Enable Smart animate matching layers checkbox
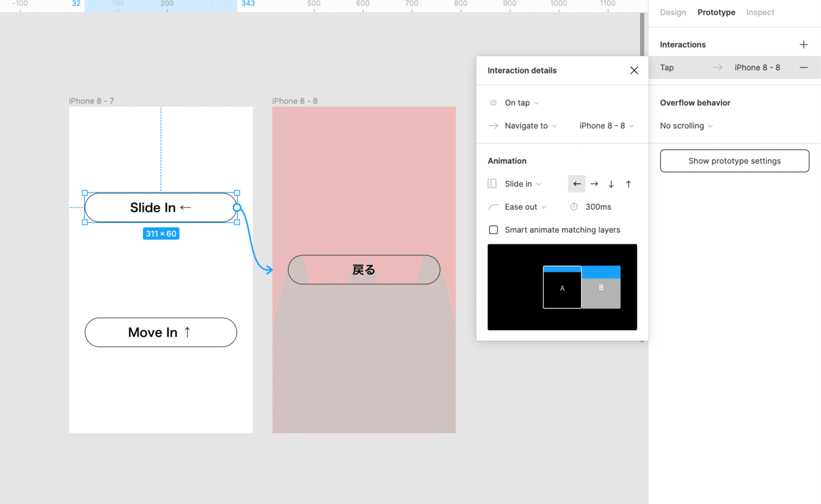 click(493, 230)
